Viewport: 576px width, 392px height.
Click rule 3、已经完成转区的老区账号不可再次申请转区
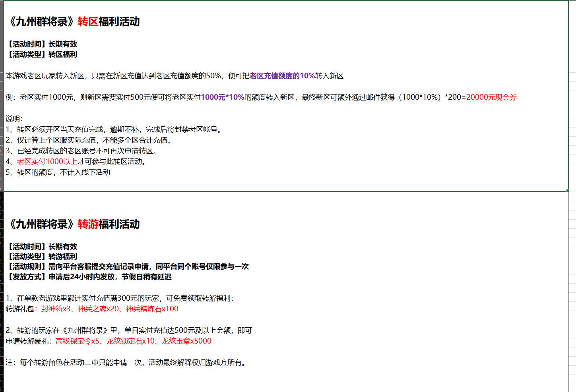[82, 151]
